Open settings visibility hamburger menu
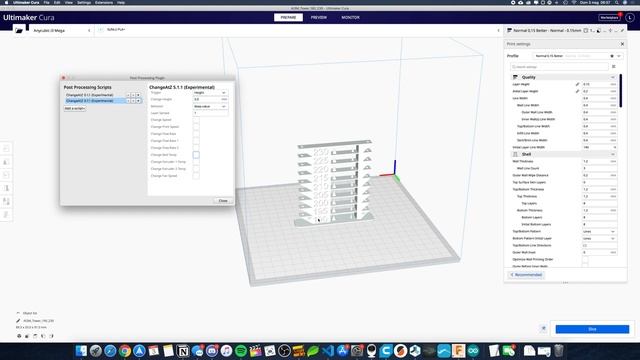Image resolution: width=640 pixels, height=360 pixels. (613, 67)
